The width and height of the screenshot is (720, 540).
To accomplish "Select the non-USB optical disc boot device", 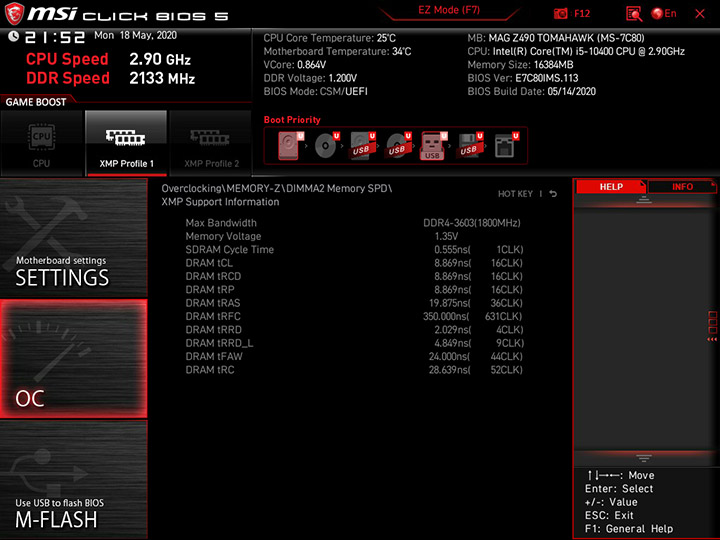I will point(326,146).
